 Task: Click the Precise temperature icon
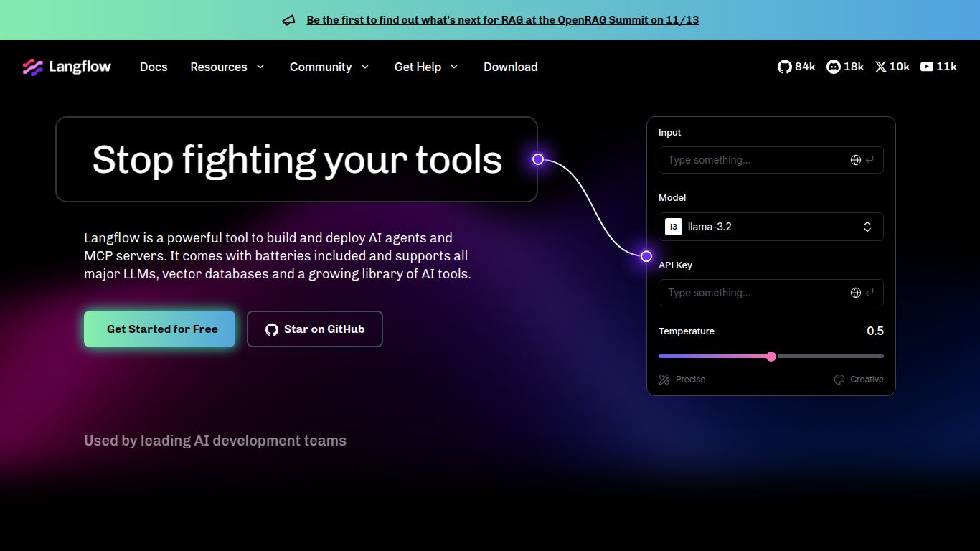pyautogui.click(x=664, y=380)
